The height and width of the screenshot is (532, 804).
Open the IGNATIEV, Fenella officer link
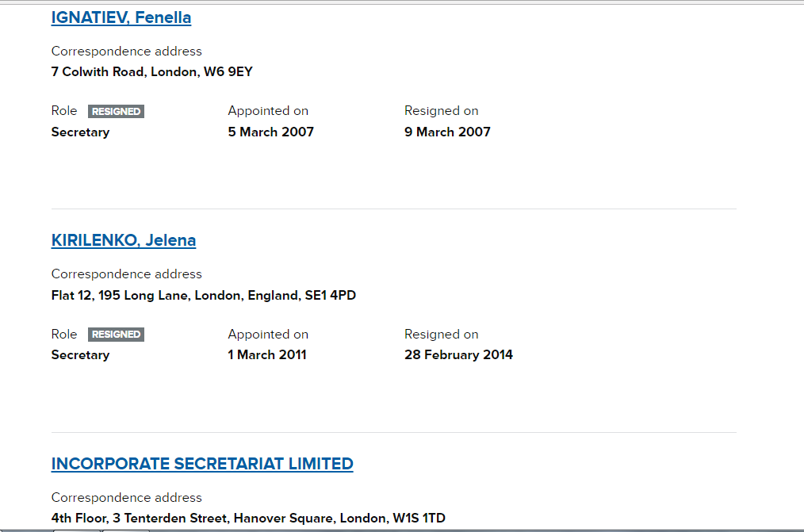(x=121, y=17)
